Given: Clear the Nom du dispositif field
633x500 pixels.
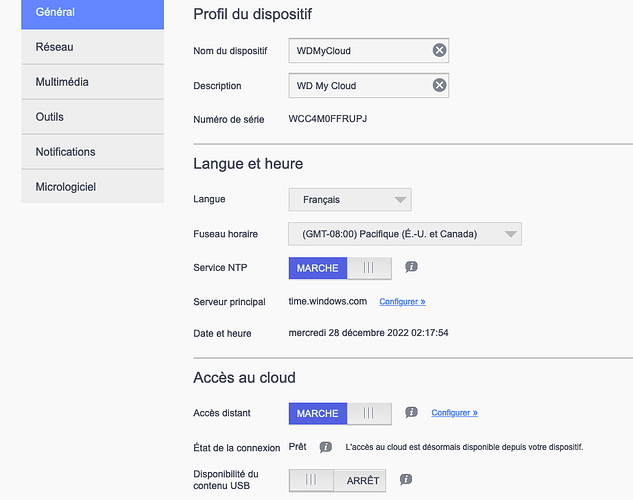Looking at the screenshot, I should click(439, 50).
